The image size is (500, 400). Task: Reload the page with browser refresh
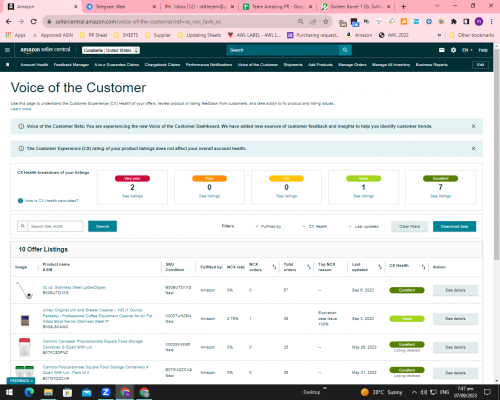coord(33,22)
